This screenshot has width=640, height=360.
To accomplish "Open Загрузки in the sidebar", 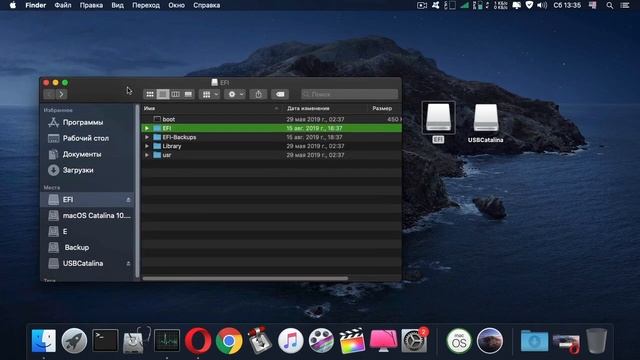I will point(71,170).
